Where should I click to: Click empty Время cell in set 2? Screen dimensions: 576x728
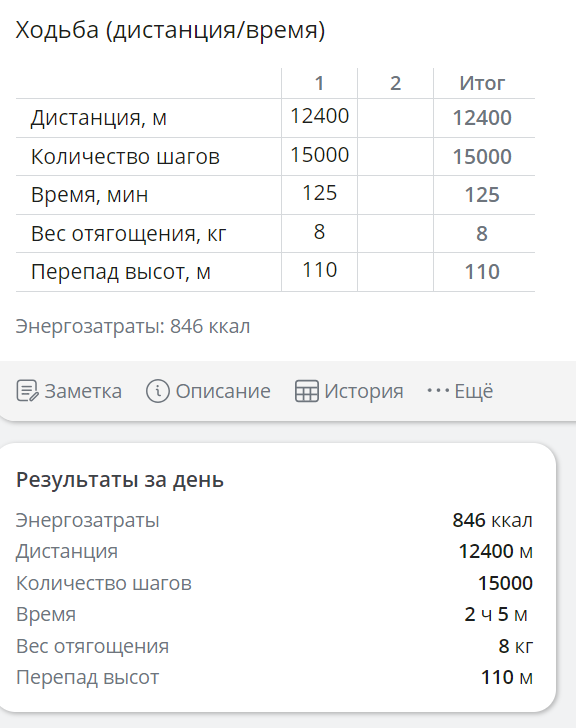coord(395,195)
